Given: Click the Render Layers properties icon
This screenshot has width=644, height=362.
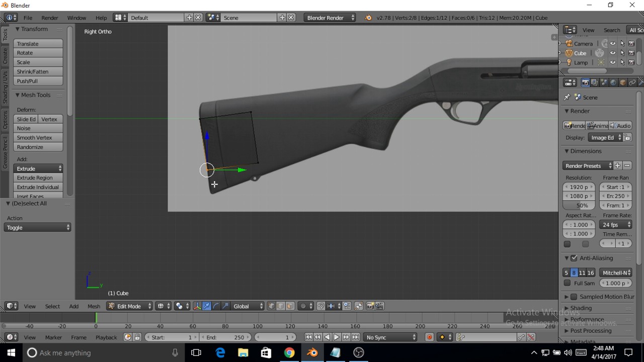Looking at the screenshot, I should point(594,82).
